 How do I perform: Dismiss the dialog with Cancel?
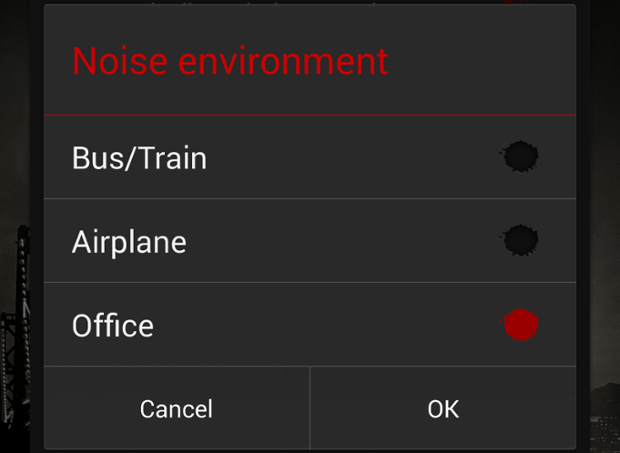click(x=176, y=408)
